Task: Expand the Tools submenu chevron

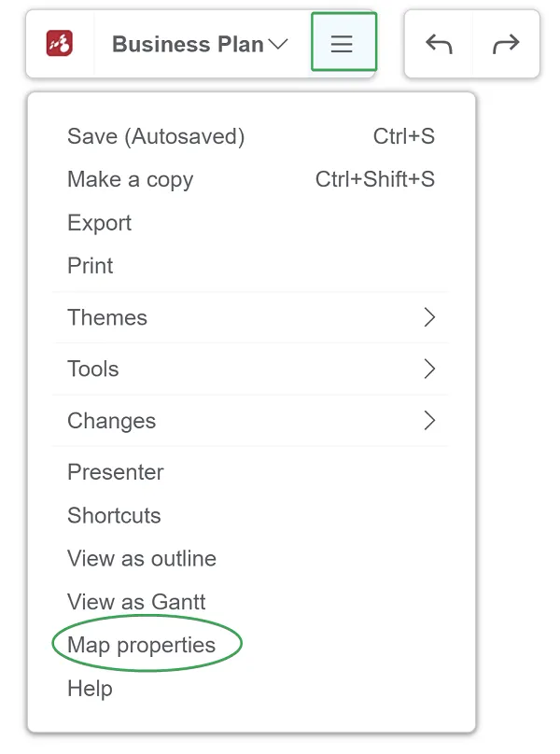Action: coord(429,369)
